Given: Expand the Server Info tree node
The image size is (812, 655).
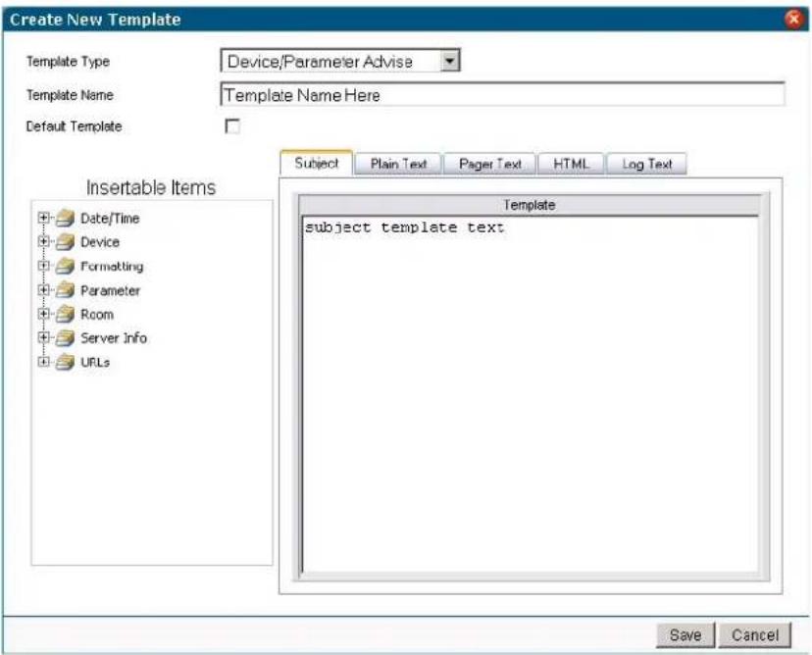Looking at the screenshot, I should coord(44,337).
